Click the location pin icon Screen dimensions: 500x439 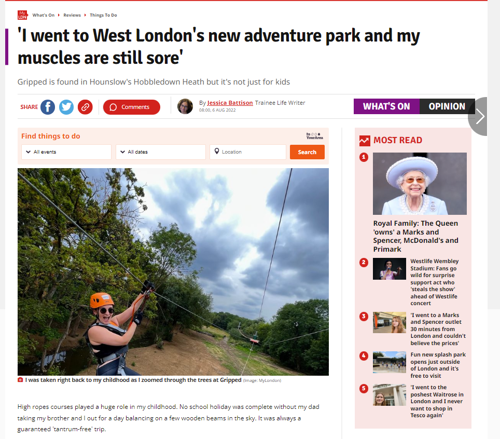pos(217,151)
